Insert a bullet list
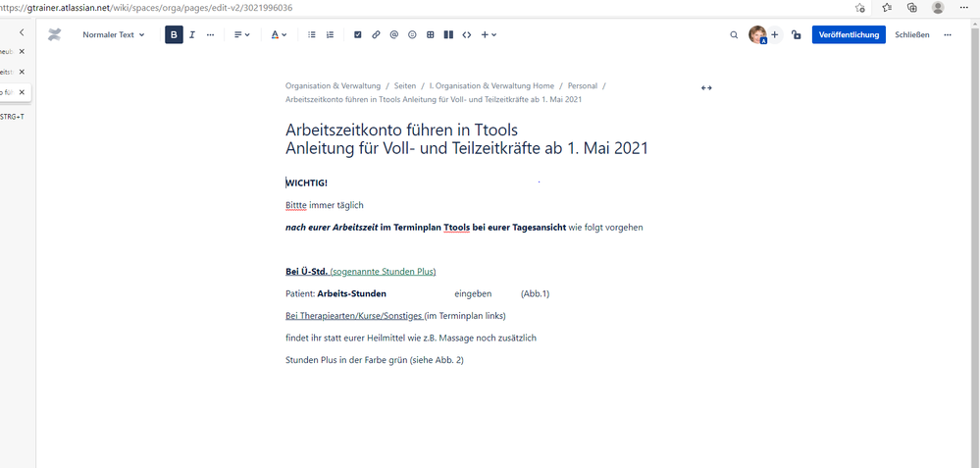The image size is (980, 468). (312, 35)
